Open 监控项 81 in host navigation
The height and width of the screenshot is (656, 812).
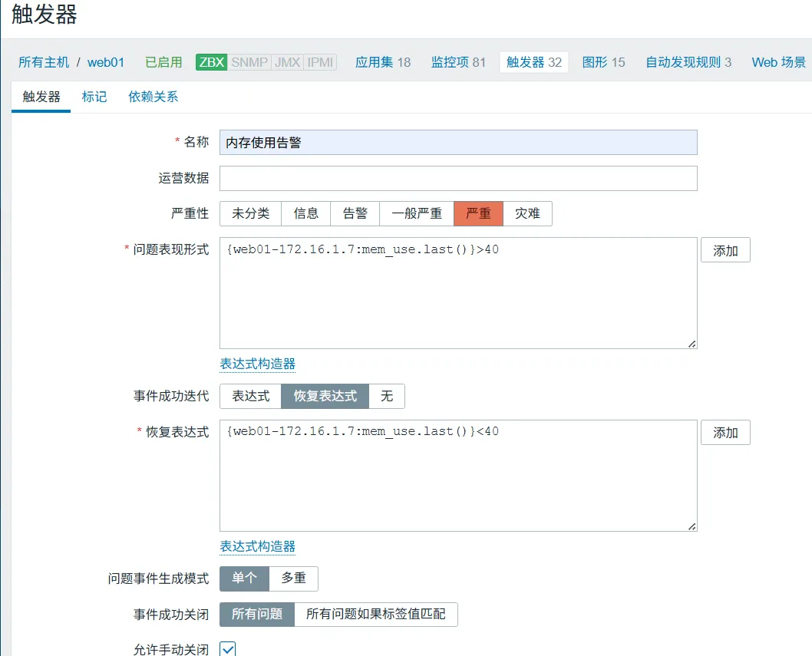(458, 62)
